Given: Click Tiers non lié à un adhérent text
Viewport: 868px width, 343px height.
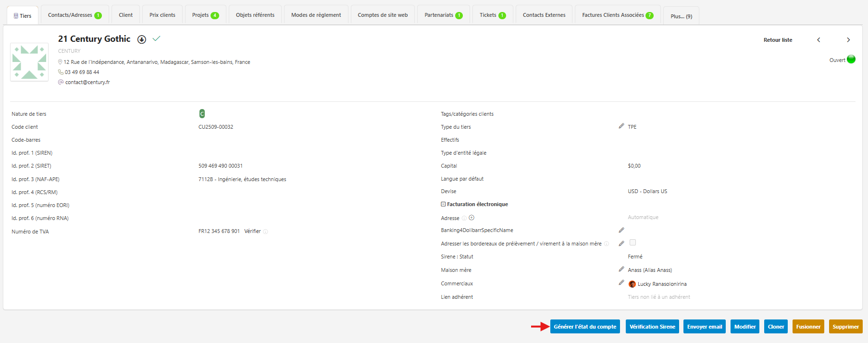Looking at the screenshot, I should pos(659,297).
